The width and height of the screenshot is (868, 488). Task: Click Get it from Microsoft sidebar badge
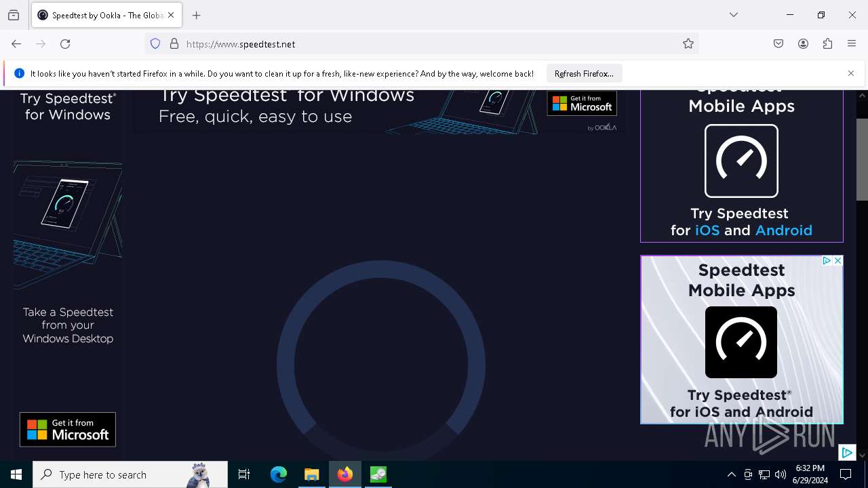coord(68,430)
